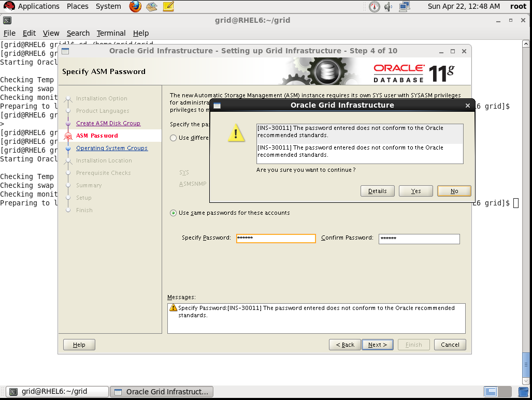This screenshot has height=400, width=532.
Task: Click the Specify Password field
Action: point(276,239)
